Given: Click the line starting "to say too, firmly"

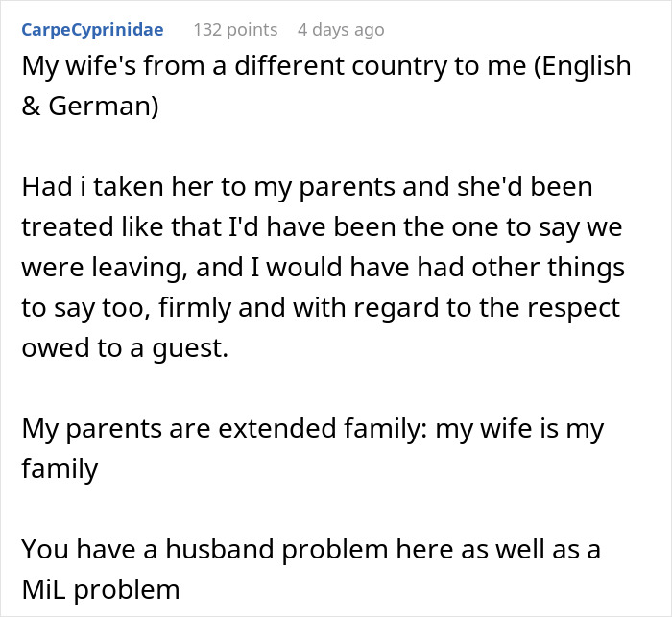Looking at the screenshot, I should coord(322,308).
